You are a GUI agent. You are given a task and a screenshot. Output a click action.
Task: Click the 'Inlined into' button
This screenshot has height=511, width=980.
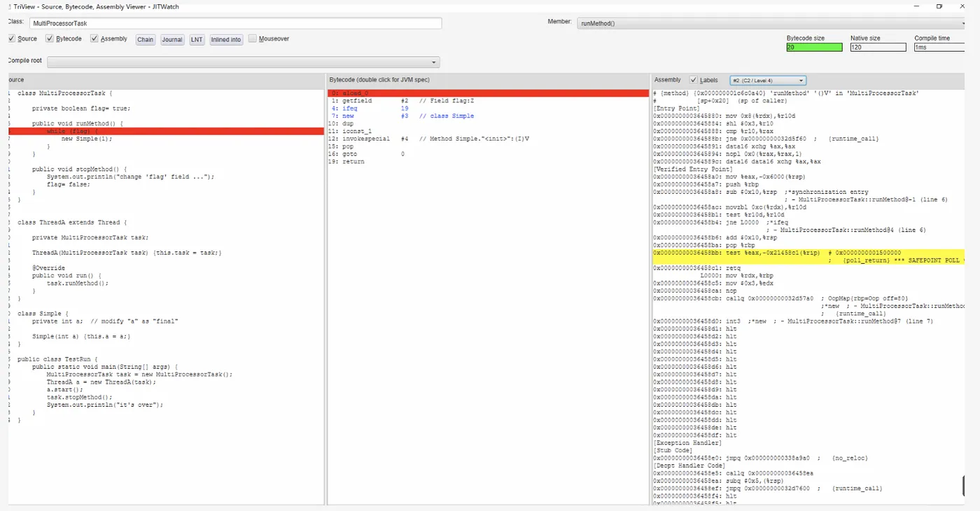click(226, 39)
